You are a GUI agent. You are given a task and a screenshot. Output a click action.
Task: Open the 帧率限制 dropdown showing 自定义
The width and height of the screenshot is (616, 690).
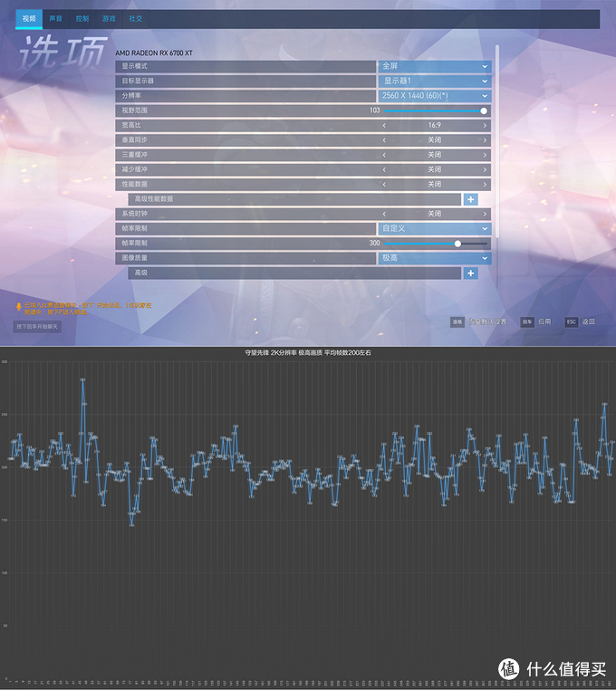tap(434, 229)
